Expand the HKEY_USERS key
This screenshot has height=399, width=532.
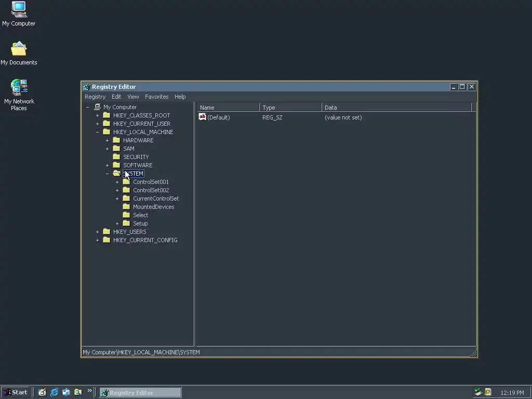coord(97,232)
